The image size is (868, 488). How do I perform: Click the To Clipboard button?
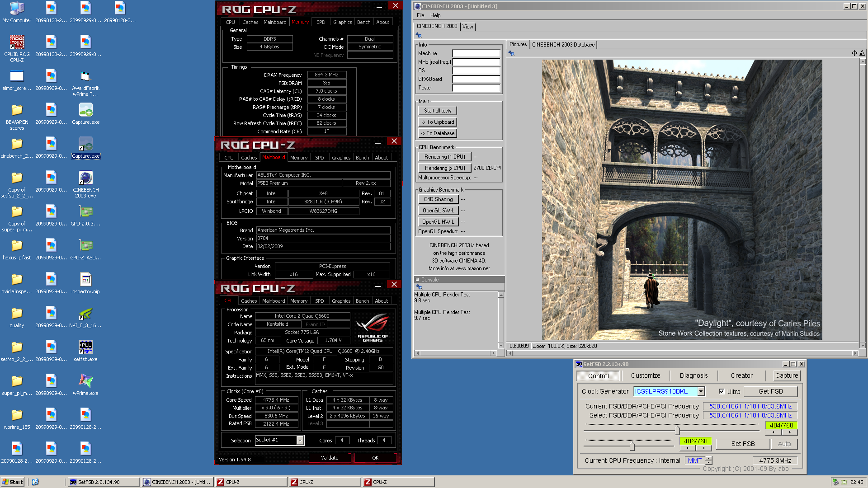[x=438, y=122]
